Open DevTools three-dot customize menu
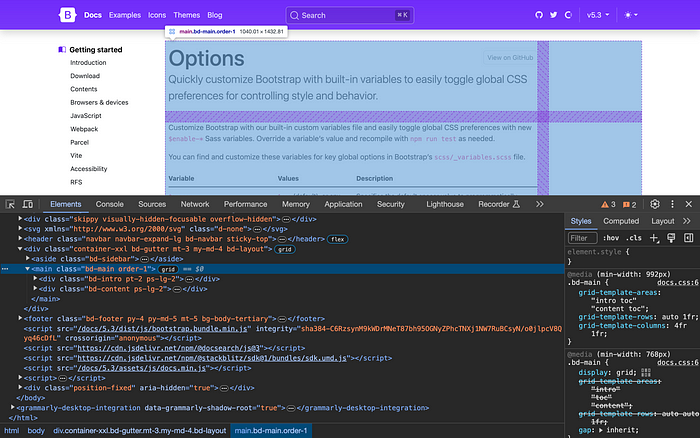 tap(672, 204)
